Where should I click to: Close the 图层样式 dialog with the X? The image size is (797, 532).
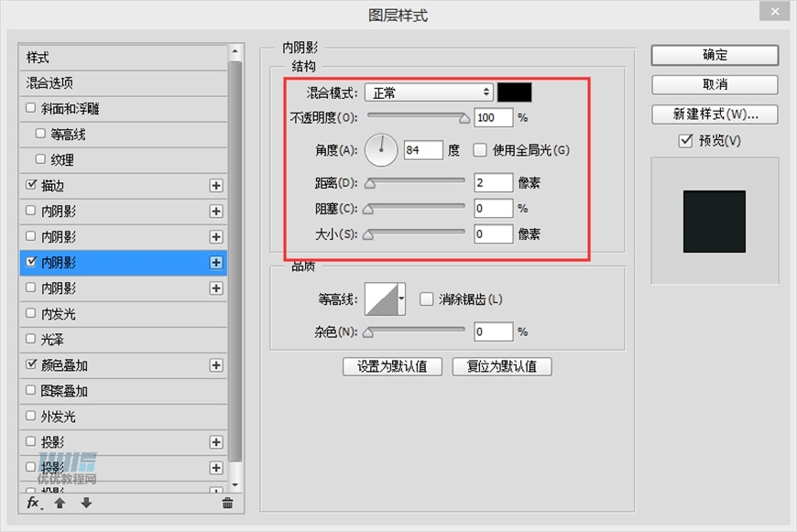click(775, 11)
